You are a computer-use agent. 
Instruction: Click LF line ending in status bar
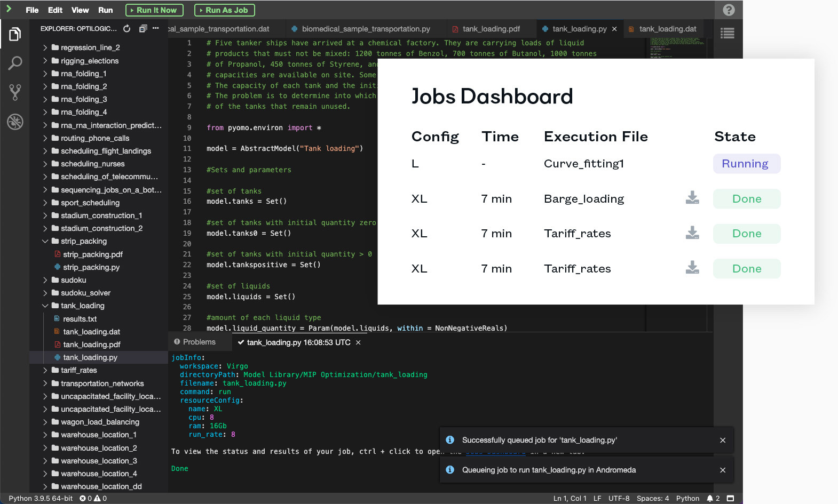click(597, 498)
